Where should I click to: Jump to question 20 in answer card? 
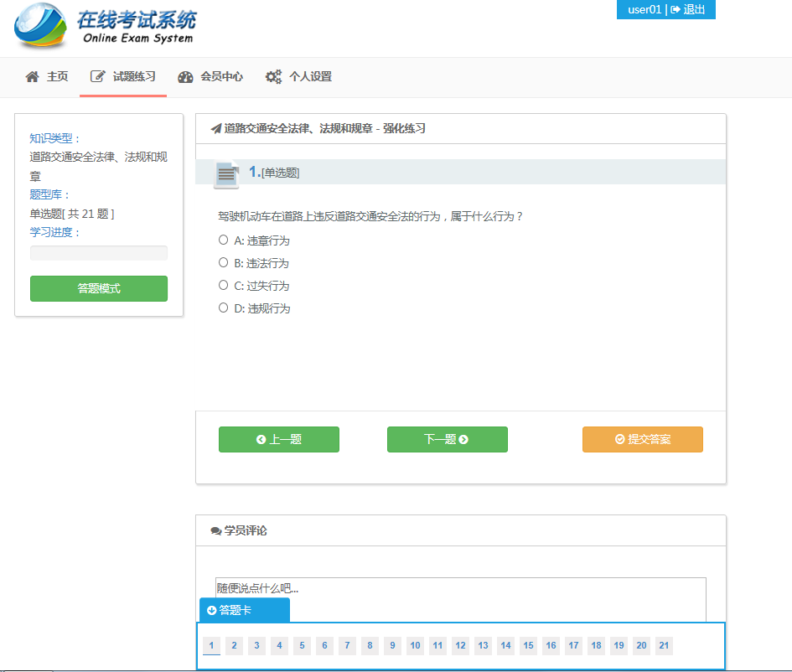click(641, 645)
